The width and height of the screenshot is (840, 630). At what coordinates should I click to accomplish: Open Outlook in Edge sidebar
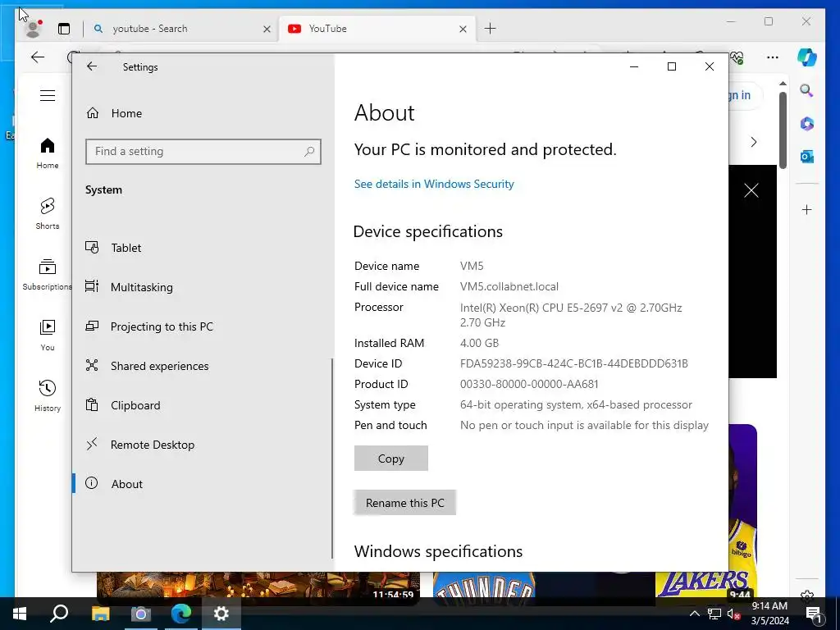(x=807, y=157)
